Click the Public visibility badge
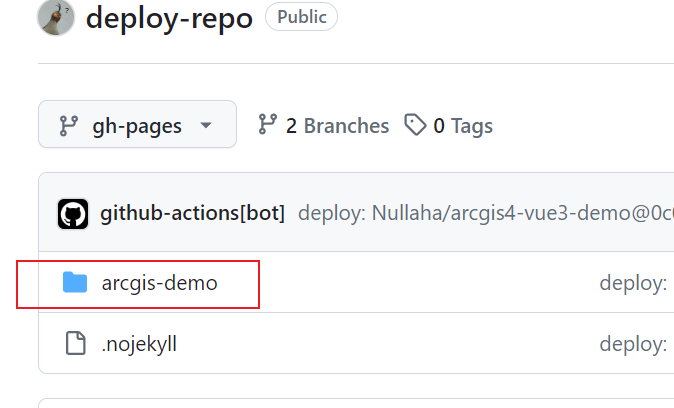This screenshot has width=674, height=408. tap(301, 17)
